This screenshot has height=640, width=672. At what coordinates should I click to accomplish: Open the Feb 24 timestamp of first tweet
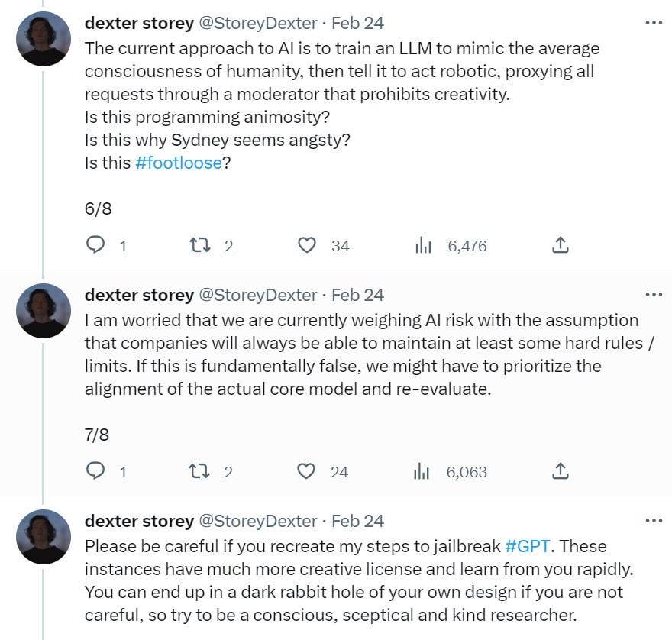point(357,23)
